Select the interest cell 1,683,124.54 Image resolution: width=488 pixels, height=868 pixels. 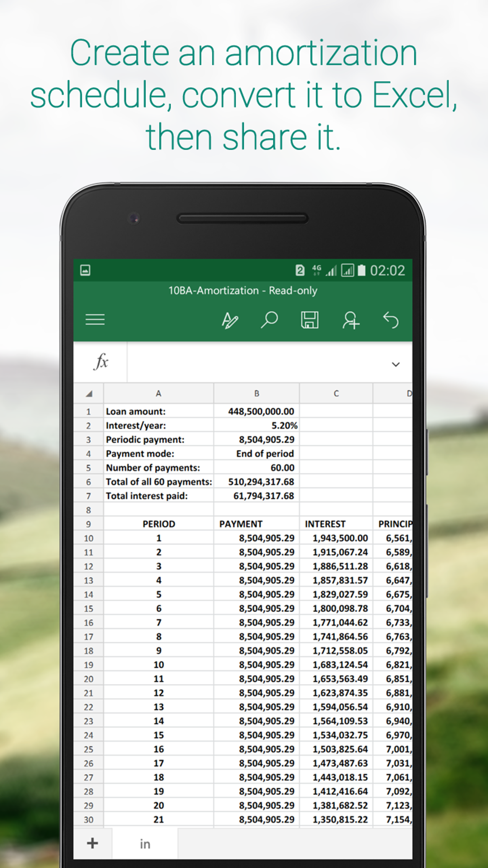(x=336, y=665)
